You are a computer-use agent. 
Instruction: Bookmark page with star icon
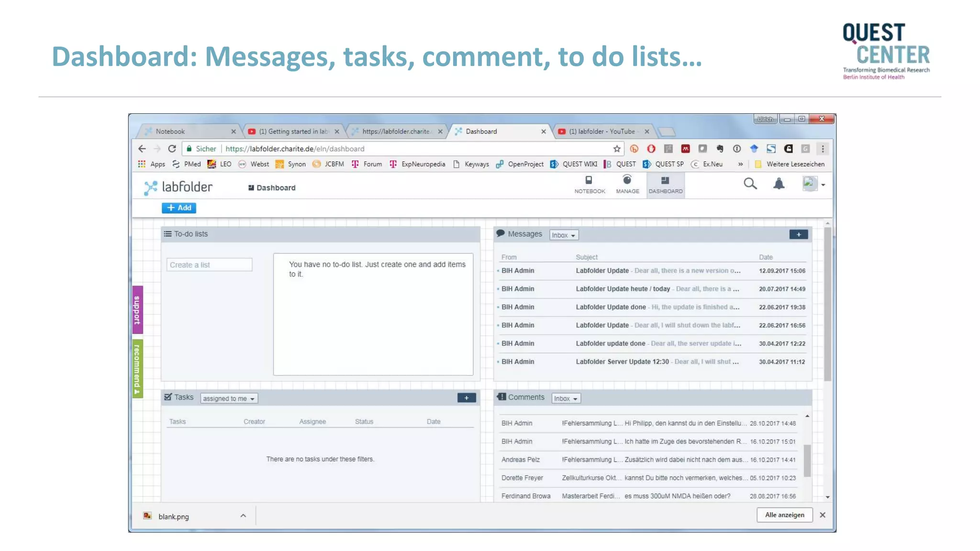pyautogui.click(x=617, y=149)
